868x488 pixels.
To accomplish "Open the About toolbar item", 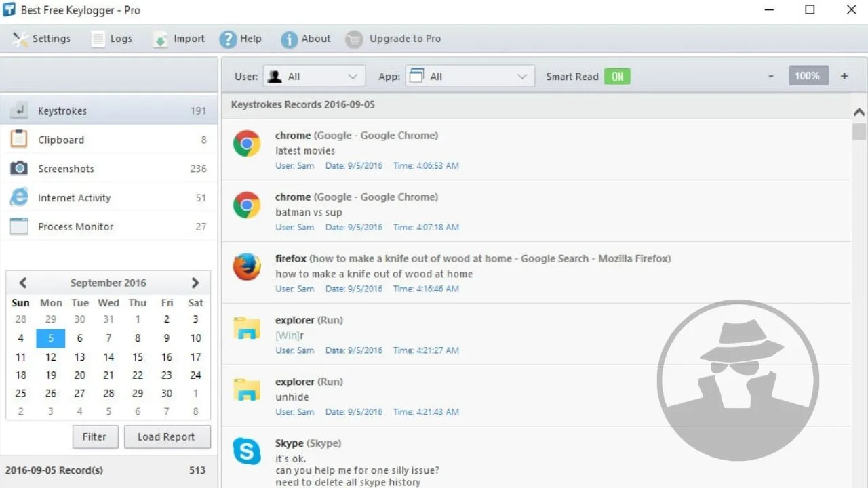I will tap(306, 39).
